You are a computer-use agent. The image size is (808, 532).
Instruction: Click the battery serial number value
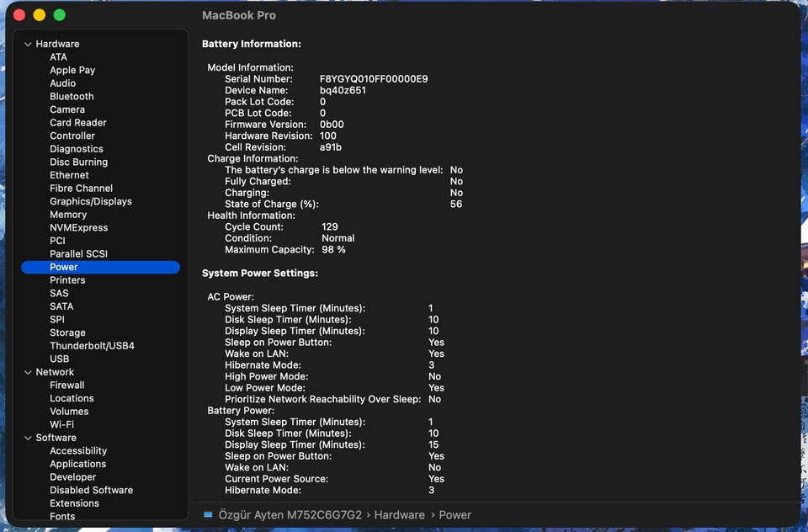coord(374,79)
